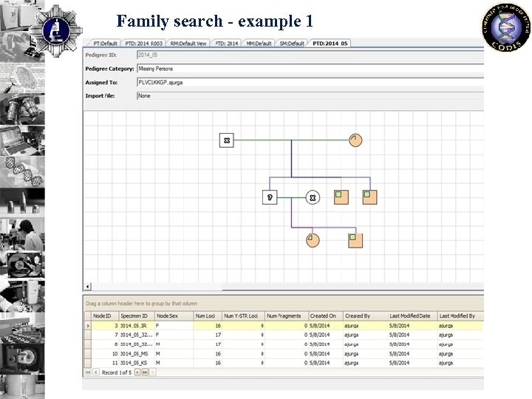532x399 pixels.
Task: Select the orange male node beside crossed female
Action: (x=341, y=197)
